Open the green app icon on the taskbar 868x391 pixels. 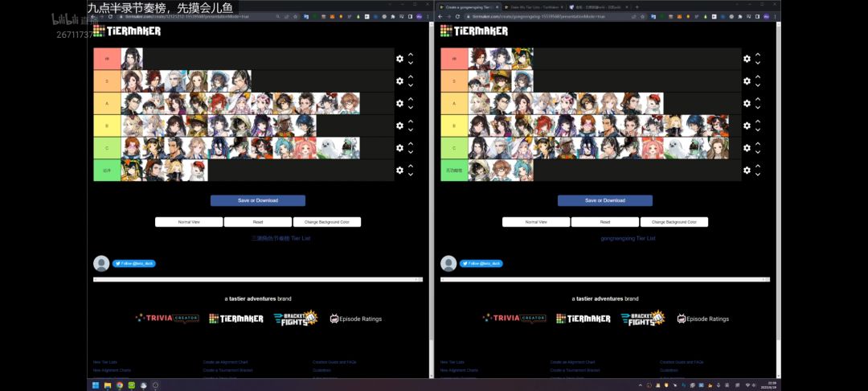(132, 385)
